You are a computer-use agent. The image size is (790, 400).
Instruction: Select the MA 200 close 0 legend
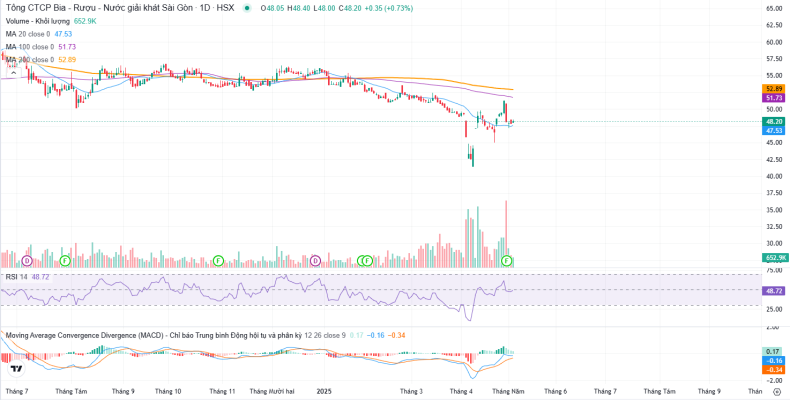(30, 60)
